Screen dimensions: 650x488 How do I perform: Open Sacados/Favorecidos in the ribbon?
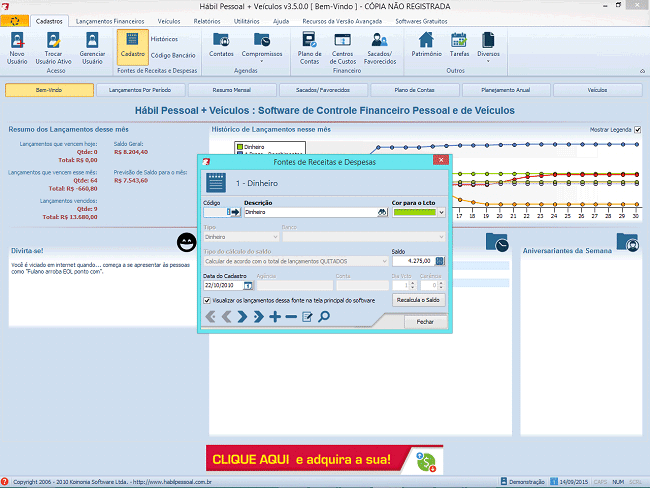380,48
